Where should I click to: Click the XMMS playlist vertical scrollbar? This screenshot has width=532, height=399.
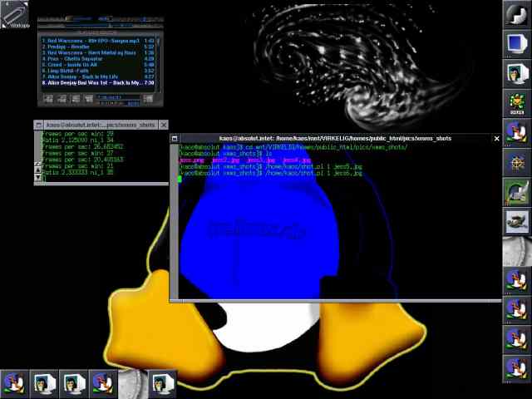point(158,63)
